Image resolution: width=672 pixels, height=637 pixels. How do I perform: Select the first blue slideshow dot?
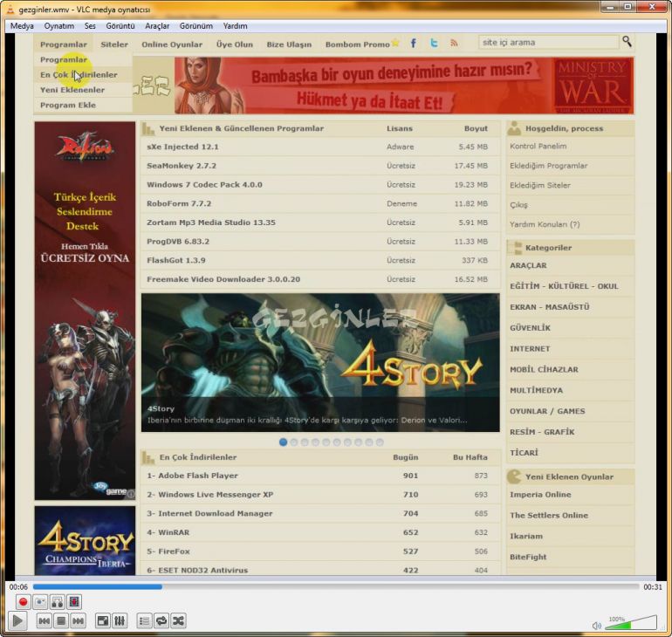point(283,442)
